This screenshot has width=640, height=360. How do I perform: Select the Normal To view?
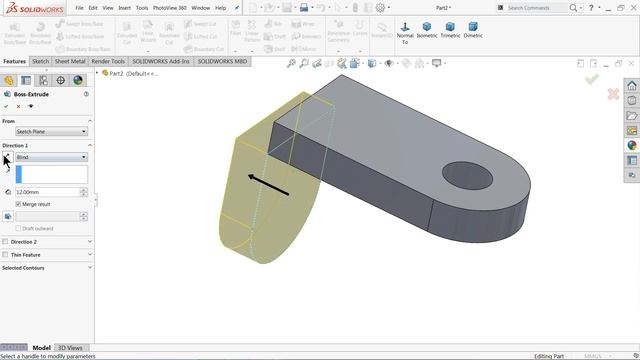point(405,33)
